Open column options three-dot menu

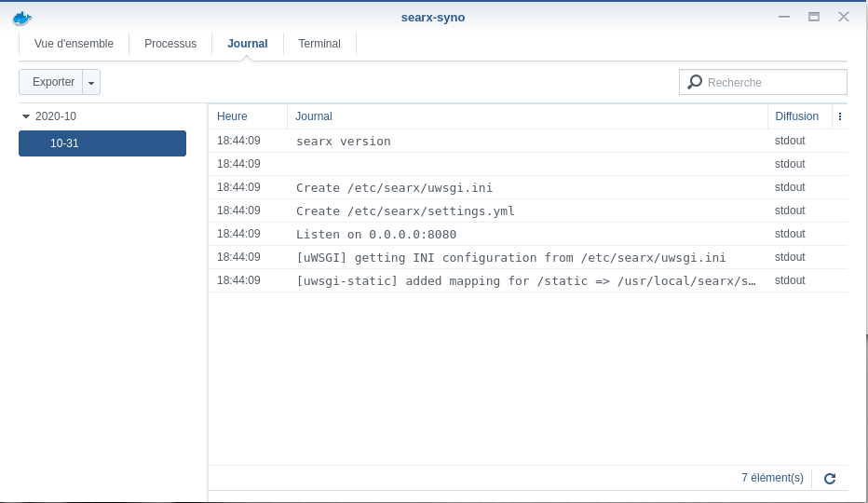(x=840, y=116)
